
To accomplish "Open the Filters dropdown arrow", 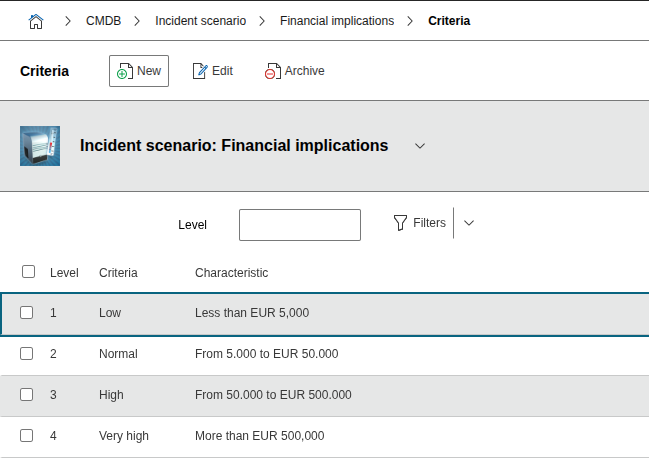I will [469, 223].
